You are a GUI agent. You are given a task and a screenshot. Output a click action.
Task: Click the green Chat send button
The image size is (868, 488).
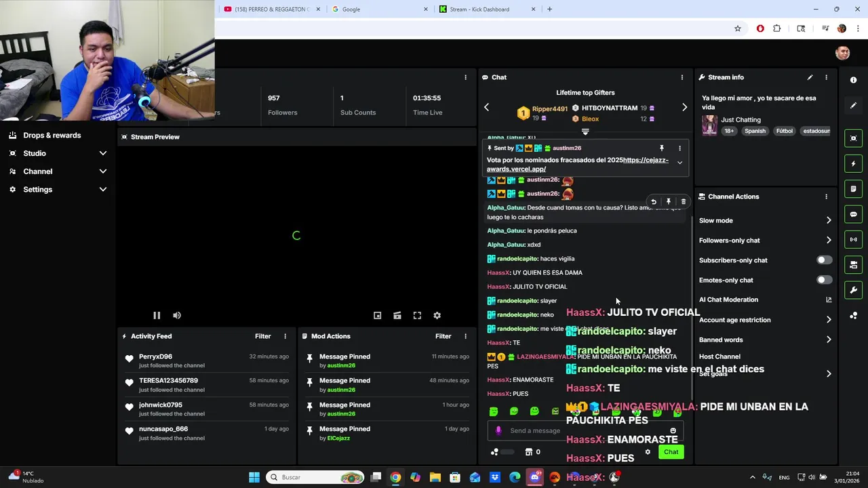click(671, 452)
